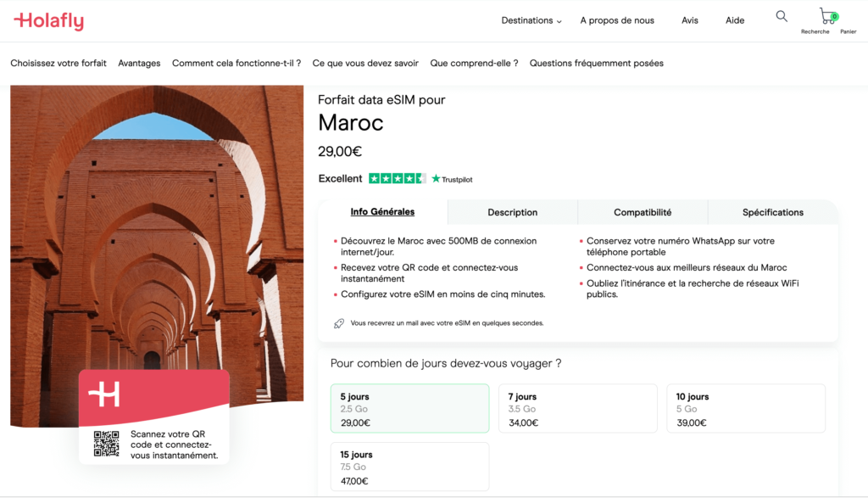Click the Avantages navigation link

click(138, 63)
